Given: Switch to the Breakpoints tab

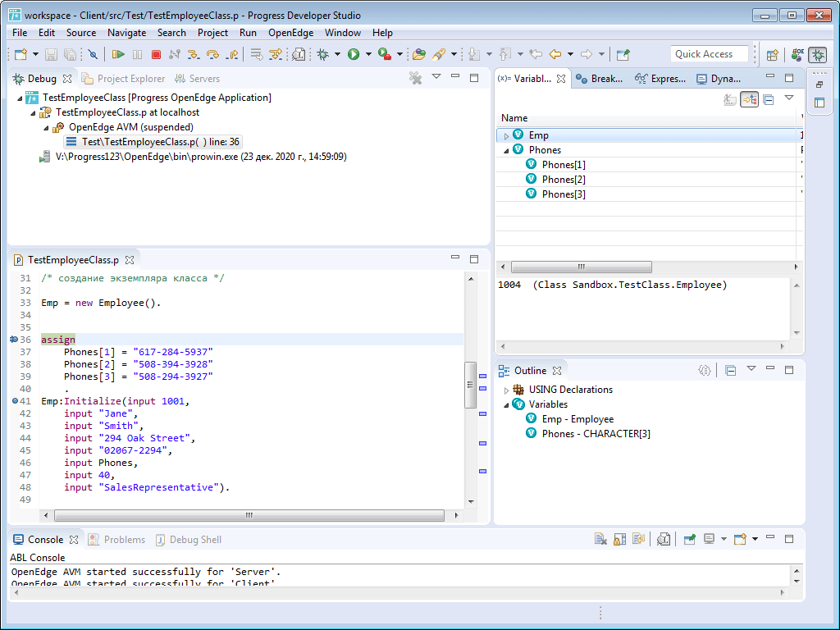Looking at the screenshot, I should pos(600,79).
